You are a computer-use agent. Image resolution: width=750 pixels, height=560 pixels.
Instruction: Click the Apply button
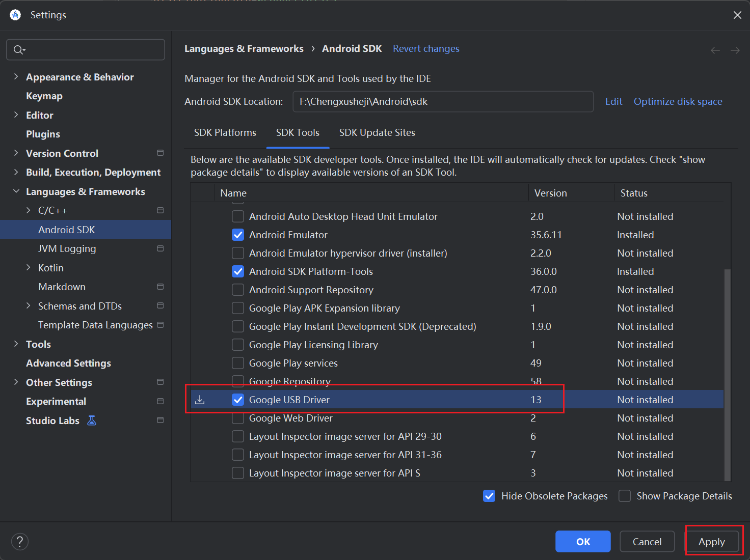click(x=712, y=542)
